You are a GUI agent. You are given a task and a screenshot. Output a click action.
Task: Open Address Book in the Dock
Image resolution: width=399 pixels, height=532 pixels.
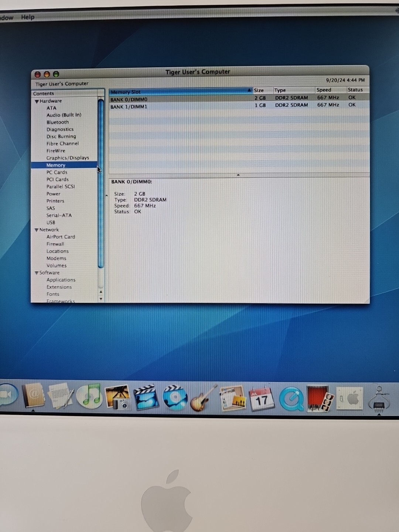click(34, 396)
